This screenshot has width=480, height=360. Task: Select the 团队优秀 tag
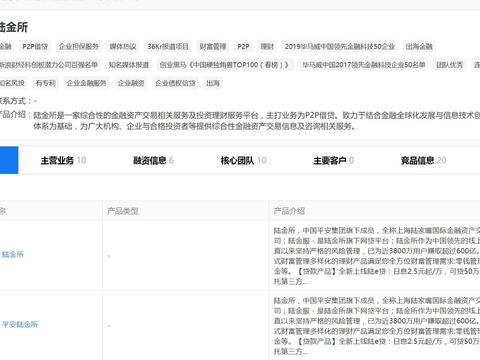point(450,65)
